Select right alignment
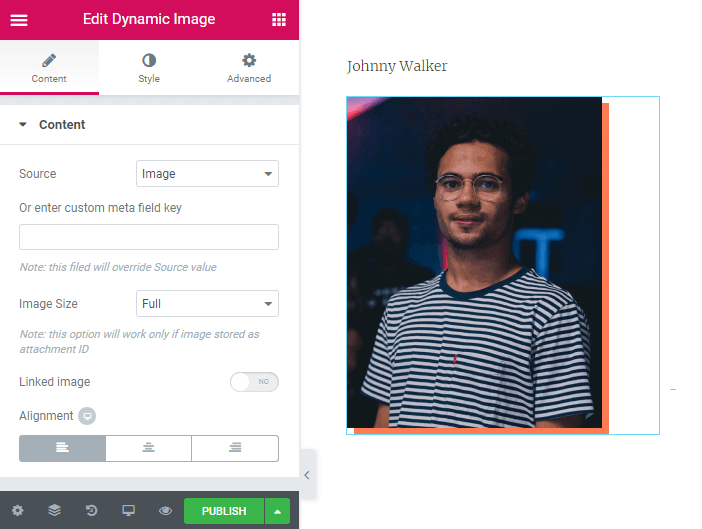The height and width of the screenshot is (529, 702). (x=235, y=448)
